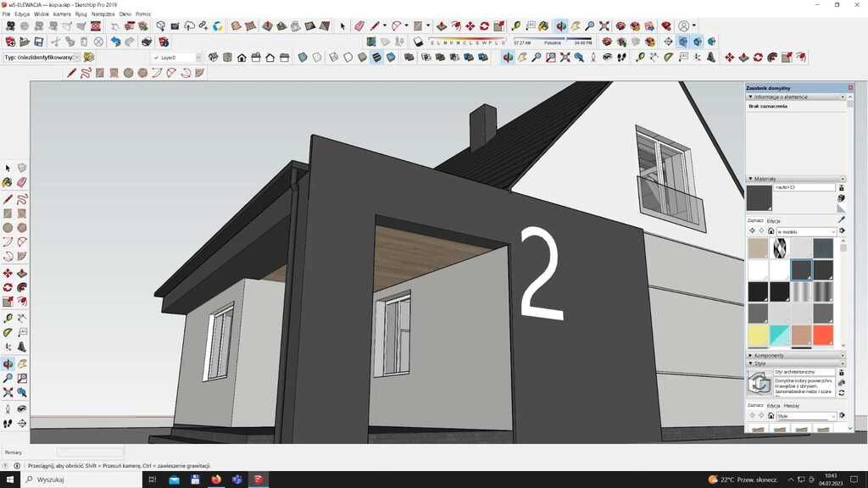
Task: Select the Paint Bucket tool in left toolbar
Action: click(8, 182)
